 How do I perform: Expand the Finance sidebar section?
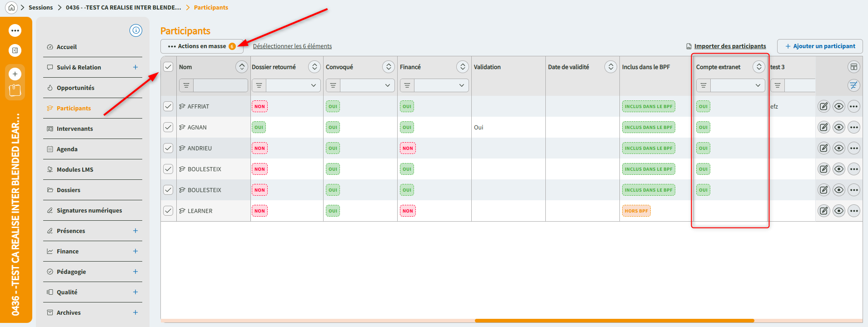[135, 251]
